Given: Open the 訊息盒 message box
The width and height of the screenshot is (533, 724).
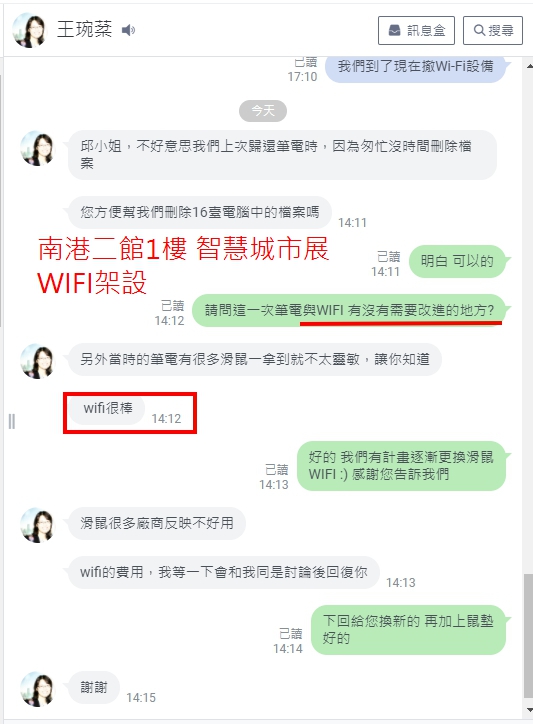Looking at the screenshot, I should (x=416, y=30).
